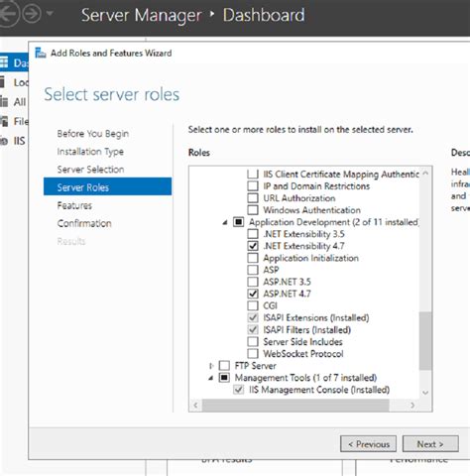Click the roles list scroll up arrow
470x476 pixels.
425,173
